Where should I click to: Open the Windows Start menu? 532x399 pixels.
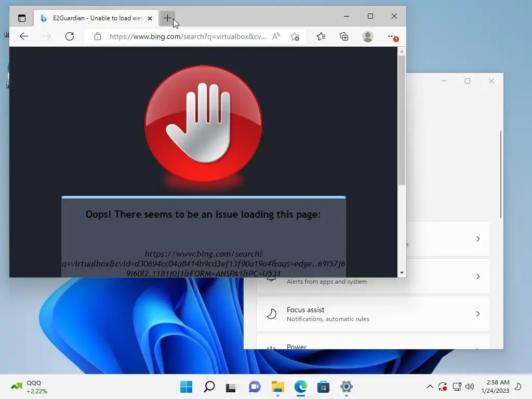(x=186, y=387)
